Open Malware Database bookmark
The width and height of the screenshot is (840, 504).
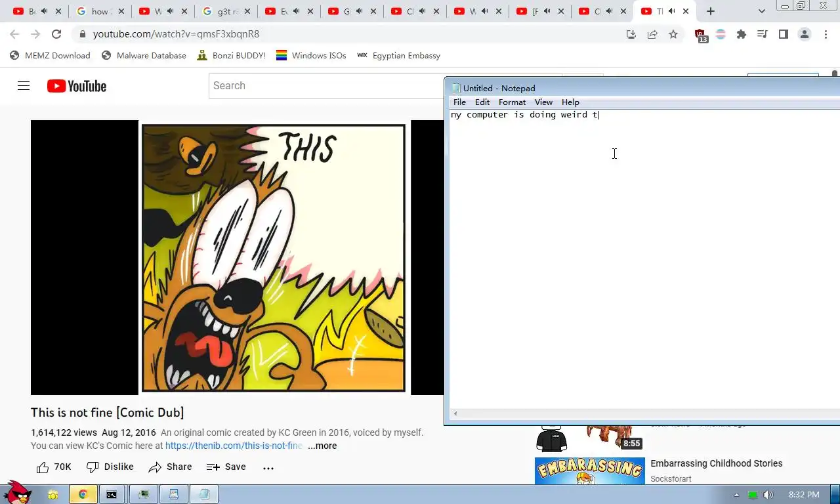click(144, 56)
